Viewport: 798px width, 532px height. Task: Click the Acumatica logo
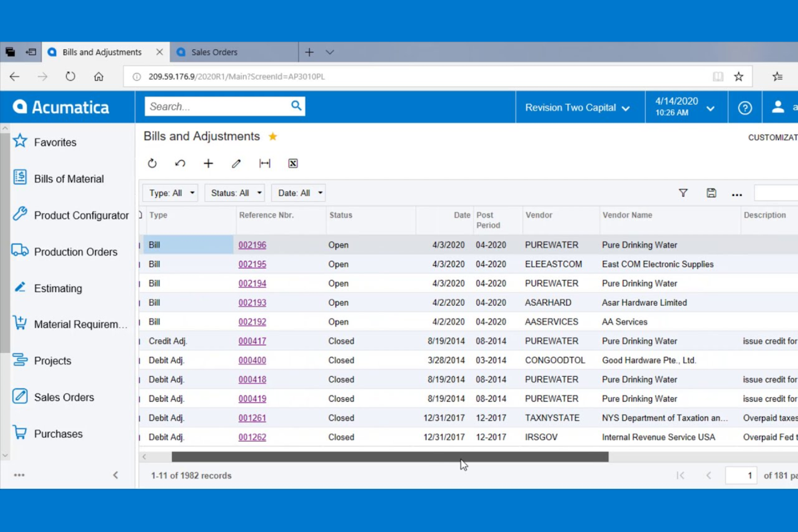61,107
